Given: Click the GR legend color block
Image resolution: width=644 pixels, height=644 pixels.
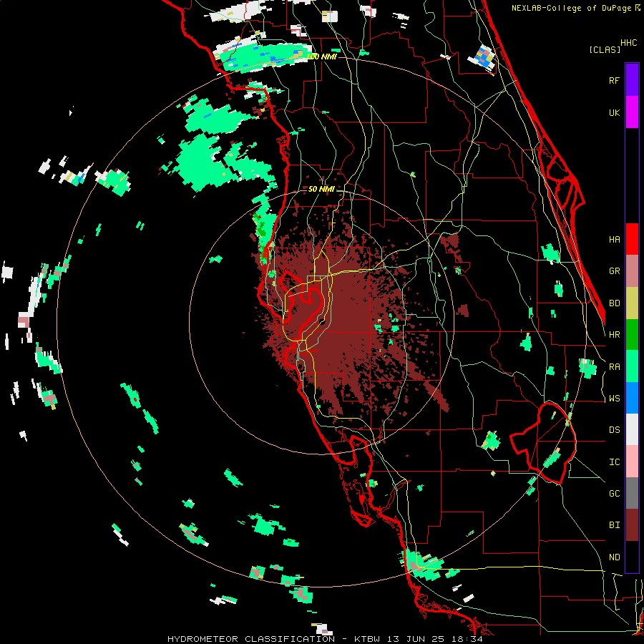Looking at the screenshot, I should coord(632,271).
